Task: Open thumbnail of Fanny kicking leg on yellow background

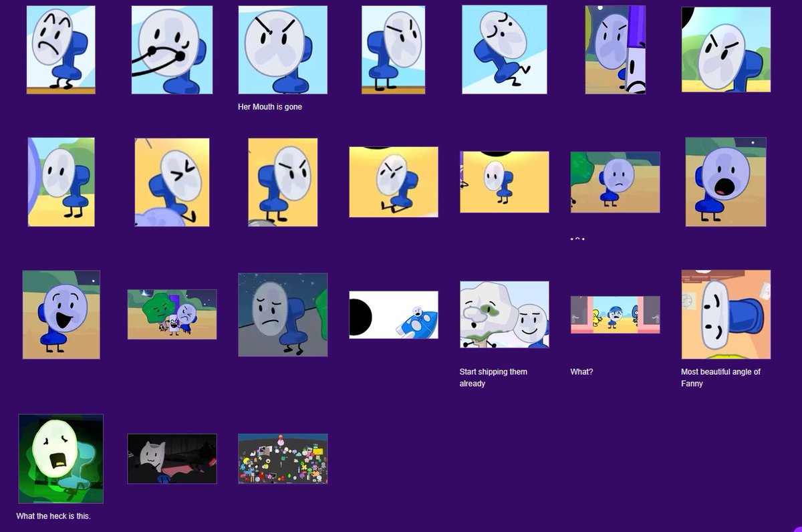Action: (394, 182)
